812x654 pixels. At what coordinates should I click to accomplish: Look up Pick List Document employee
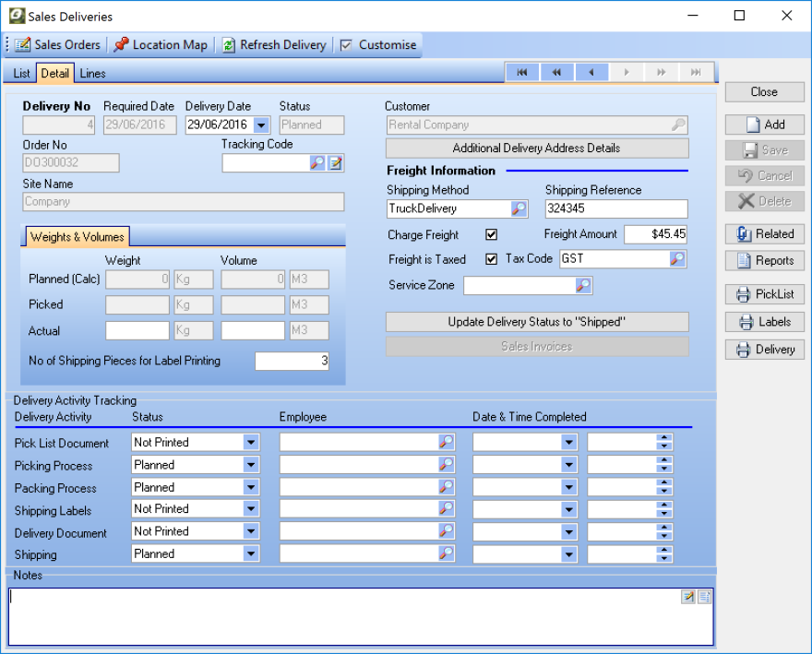click(446, 442)
